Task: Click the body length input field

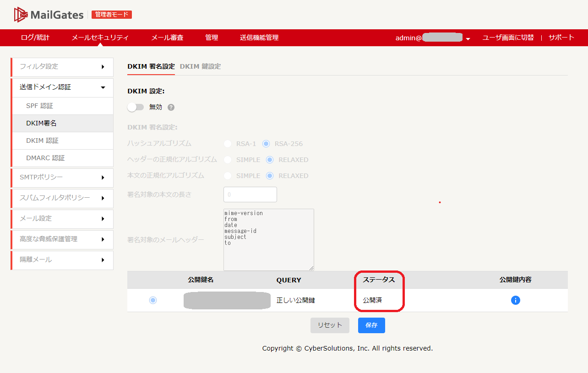Action: 250,195
